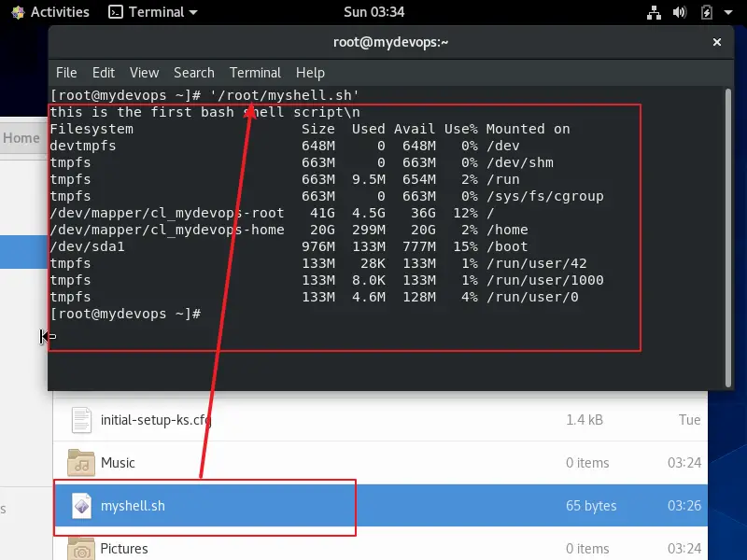Click the Terminal application icon beside its menu
This screenshot has width=747, height=560.
116,12
